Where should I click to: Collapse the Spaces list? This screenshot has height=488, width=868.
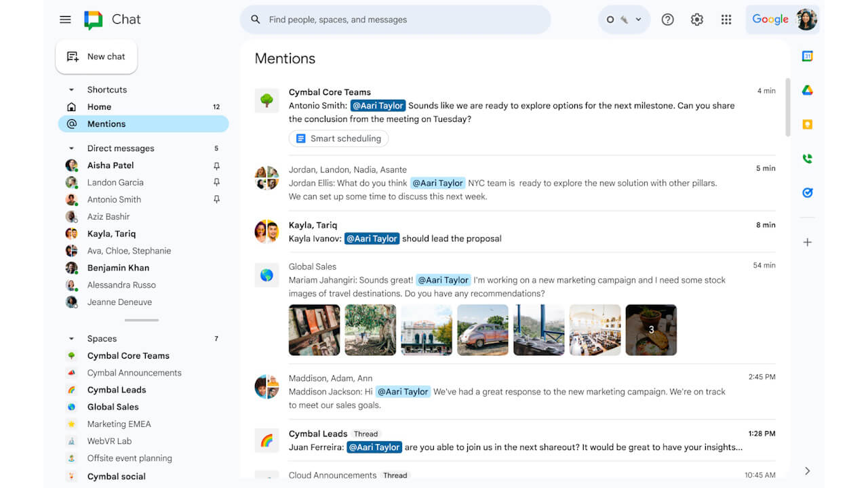point(71,338)
